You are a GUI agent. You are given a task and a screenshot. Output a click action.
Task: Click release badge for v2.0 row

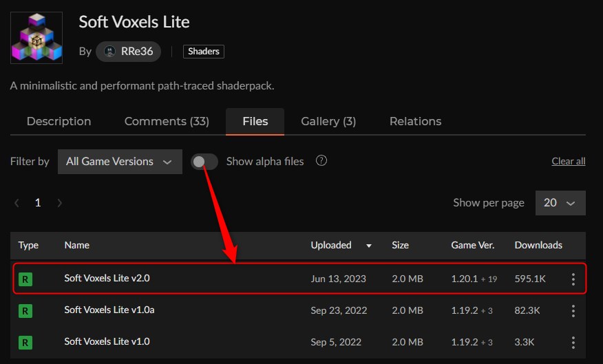[25, 279]
